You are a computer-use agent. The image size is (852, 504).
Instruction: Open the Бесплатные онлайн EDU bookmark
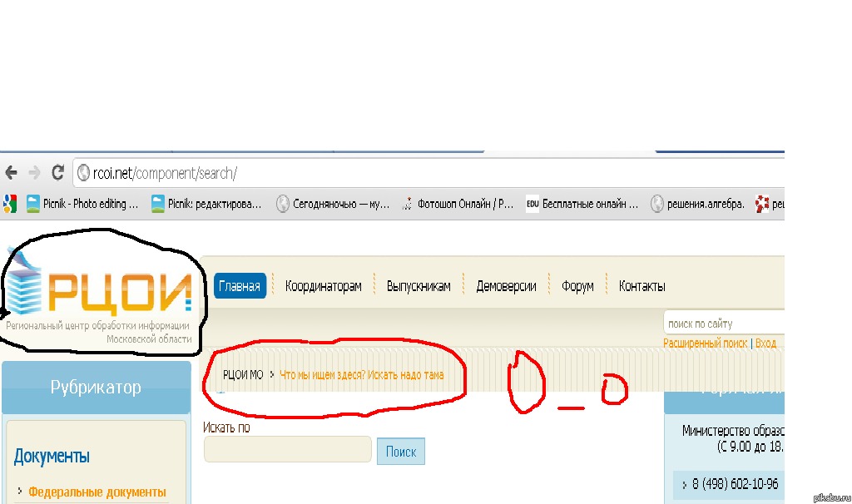tap(582, 203)
